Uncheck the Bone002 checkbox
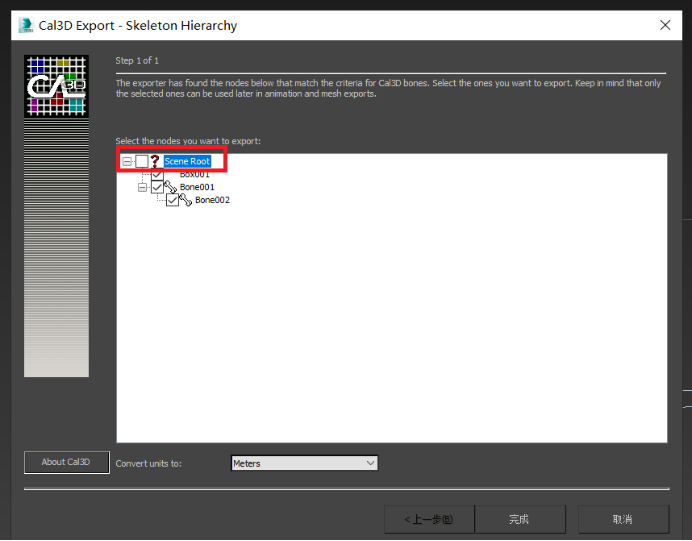The image size is (692, 541). click(172, 200)
